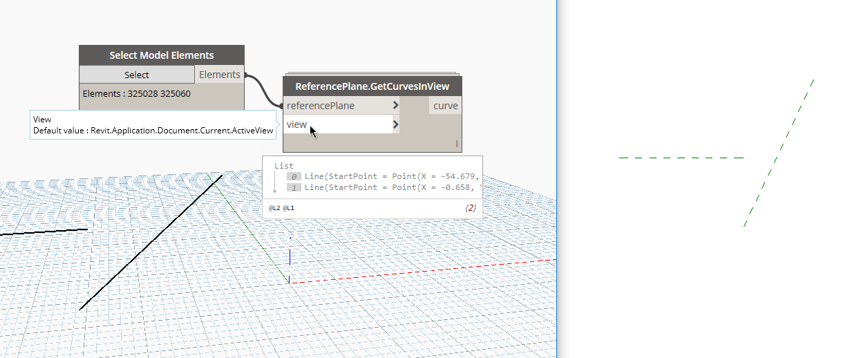Click the referencePlane input port
The height and width of the screenshot is (358, 868).
[x=321, y=106]
